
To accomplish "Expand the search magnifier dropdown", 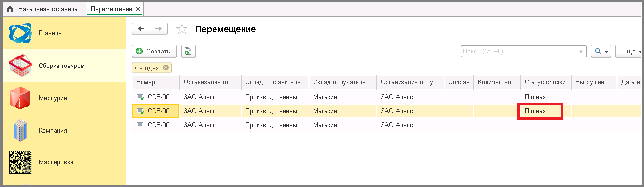I will pos(601,51).
